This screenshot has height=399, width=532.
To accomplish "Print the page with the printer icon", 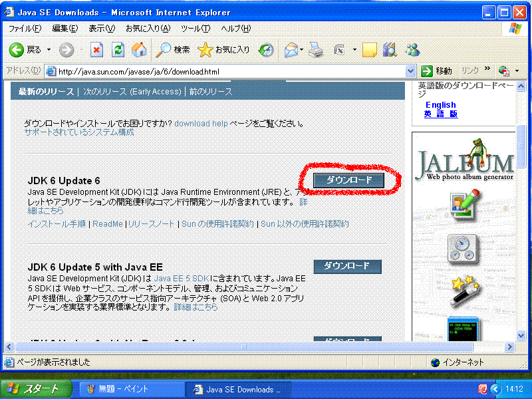I will pos(316,50).
